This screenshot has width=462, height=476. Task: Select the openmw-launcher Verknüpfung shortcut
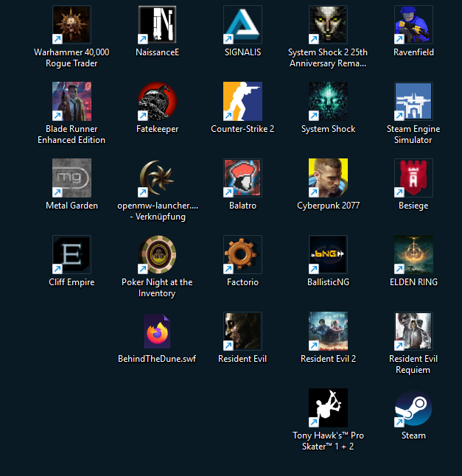coord(157,178)
